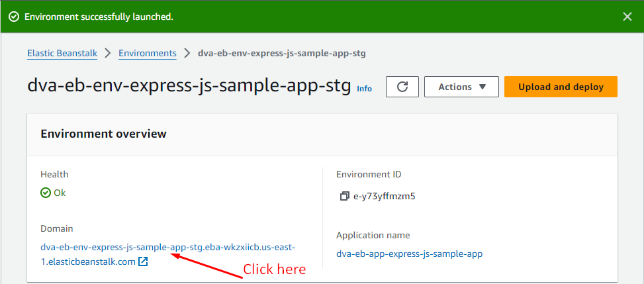Dismiss the environment launched success banner

(627, 17)
